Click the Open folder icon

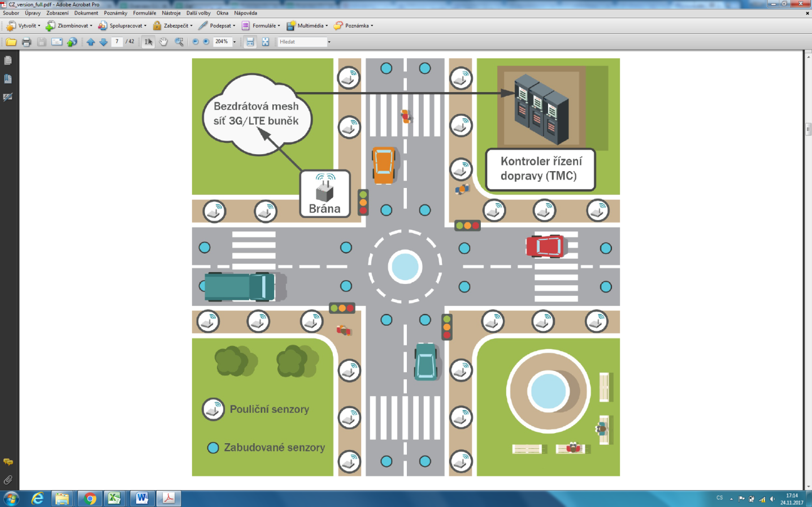click(x=11, y=42)
